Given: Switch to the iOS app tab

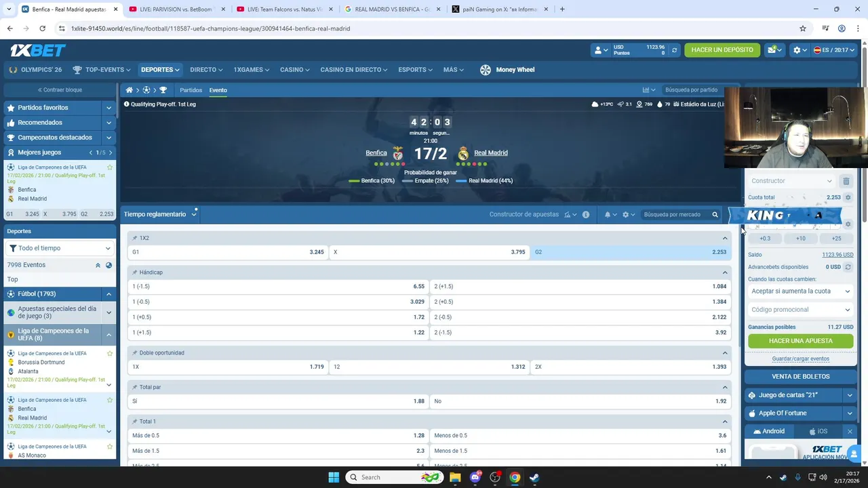Looking at the screenshot, I should [x=818, y=431].
